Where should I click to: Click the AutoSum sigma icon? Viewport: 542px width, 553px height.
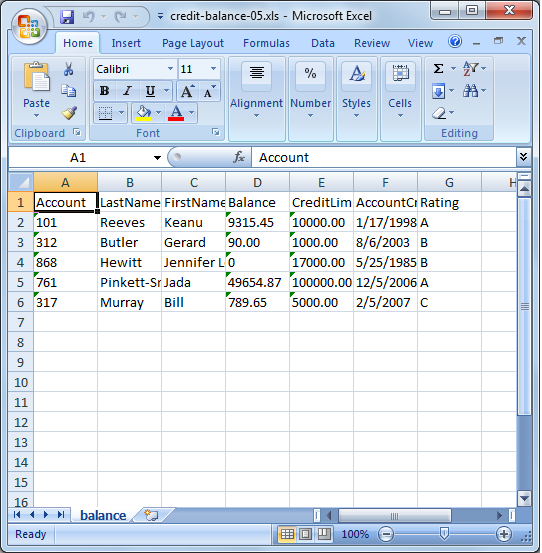point(438,68)
